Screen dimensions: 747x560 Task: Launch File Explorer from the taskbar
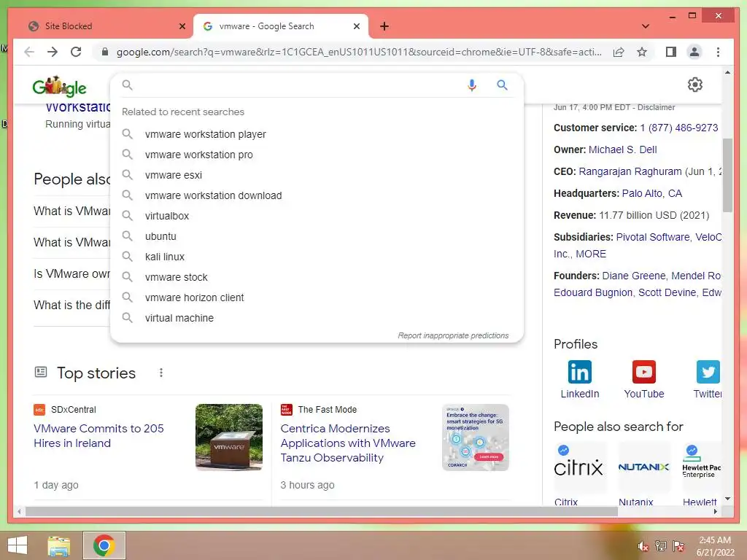pos(58,545)
